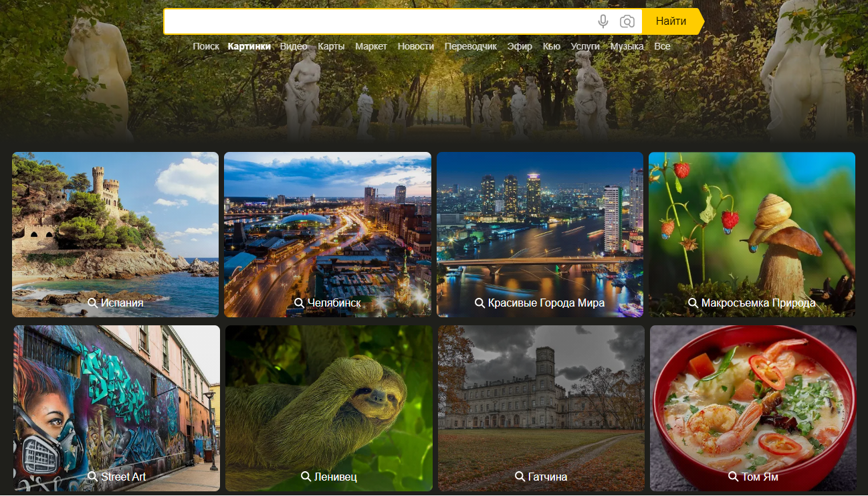Click magnifier icon beside Макросъемка Природа
The height and width of the screenshot is (496, 868).
coord(693,303)
